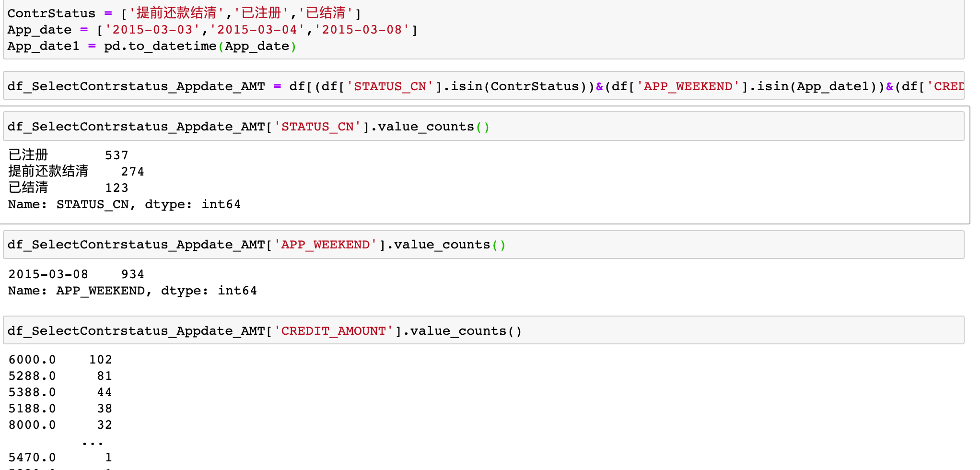Click the '2015-03-03' string in App_date
980x470 pixels.
pyautogui.click(x=152, y=30)
